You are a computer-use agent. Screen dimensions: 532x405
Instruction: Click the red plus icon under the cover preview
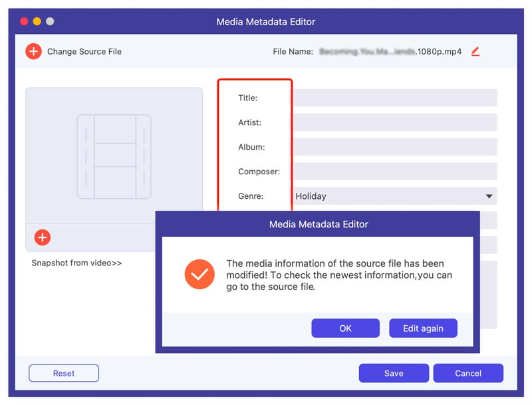click(42, 237)
